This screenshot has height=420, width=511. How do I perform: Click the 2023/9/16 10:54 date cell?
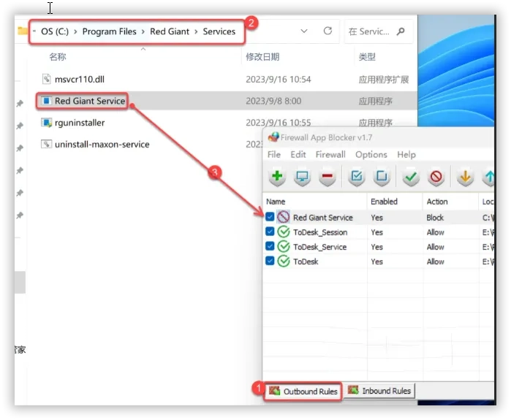(279, 79)
